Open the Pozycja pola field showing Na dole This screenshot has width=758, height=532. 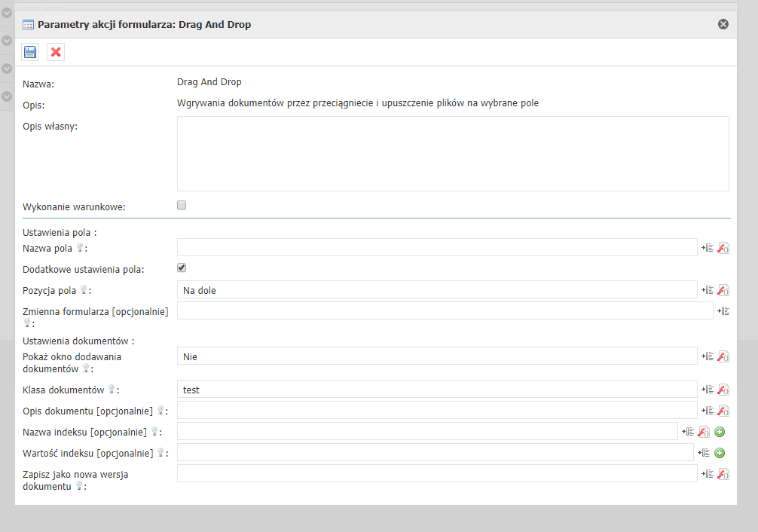[x=437, y=290]
